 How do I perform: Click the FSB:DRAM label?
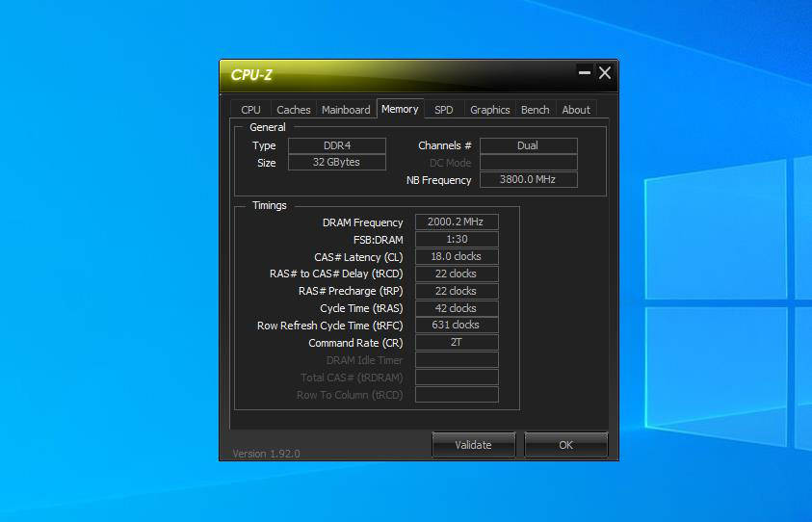[378, 240]
